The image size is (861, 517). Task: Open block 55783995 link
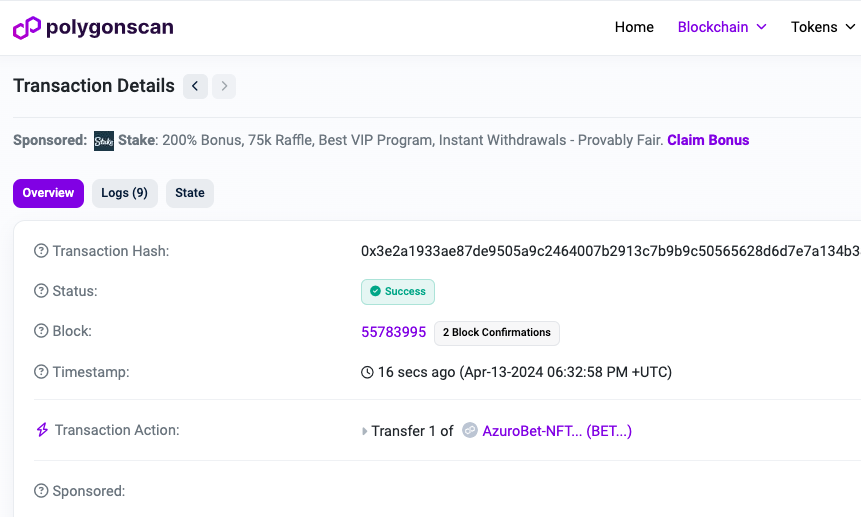(393, 332)
